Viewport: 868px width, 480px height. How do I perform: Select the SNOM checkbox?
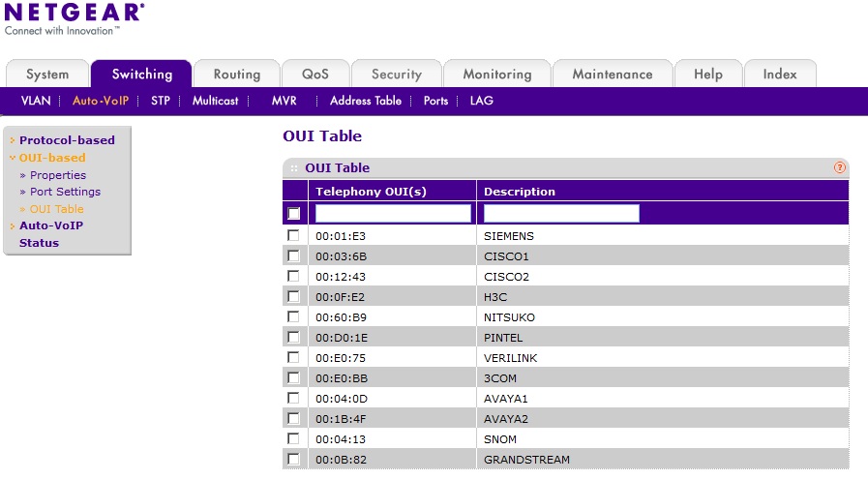[293, 438]
